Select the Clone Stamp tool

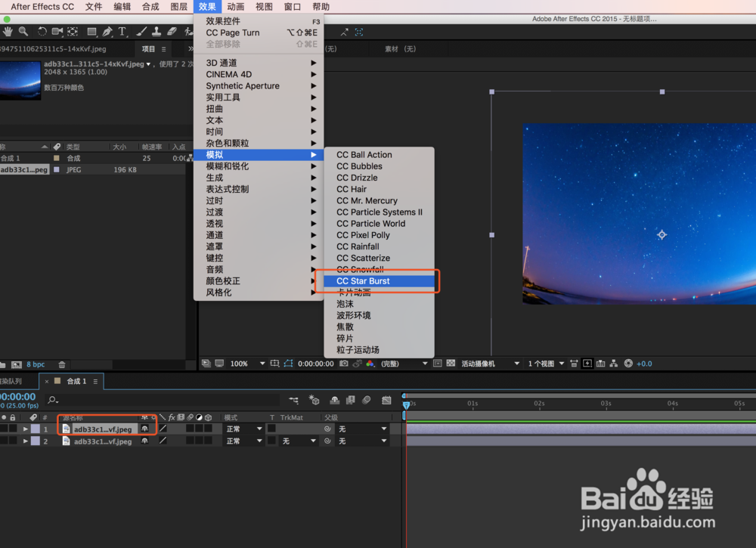pos(156,32)
